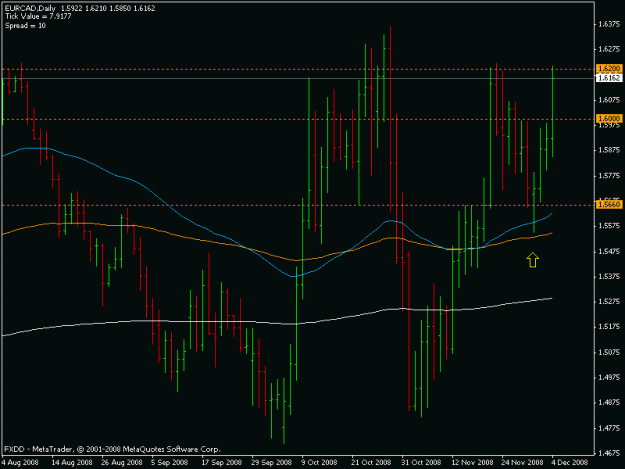Click the "17 Sep 2008" date label
This screenshot has width=625, height=469.
222,462
